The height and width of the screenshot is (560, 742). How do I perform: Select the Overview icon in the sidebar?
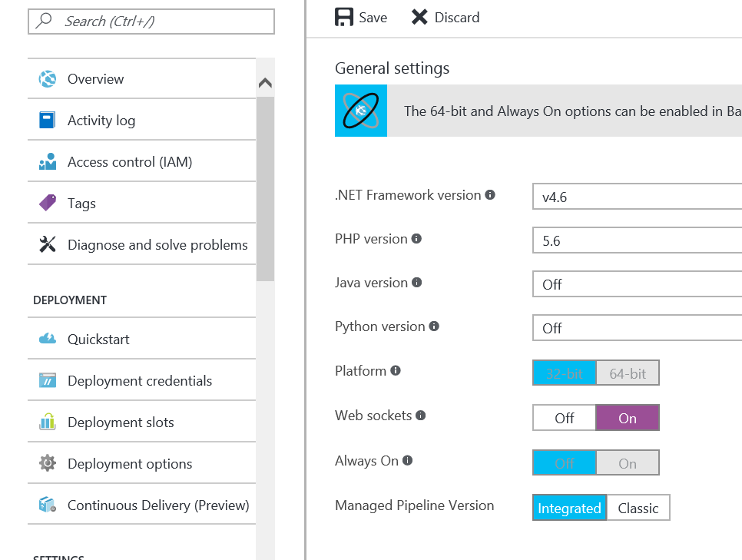tap(48, 78)
